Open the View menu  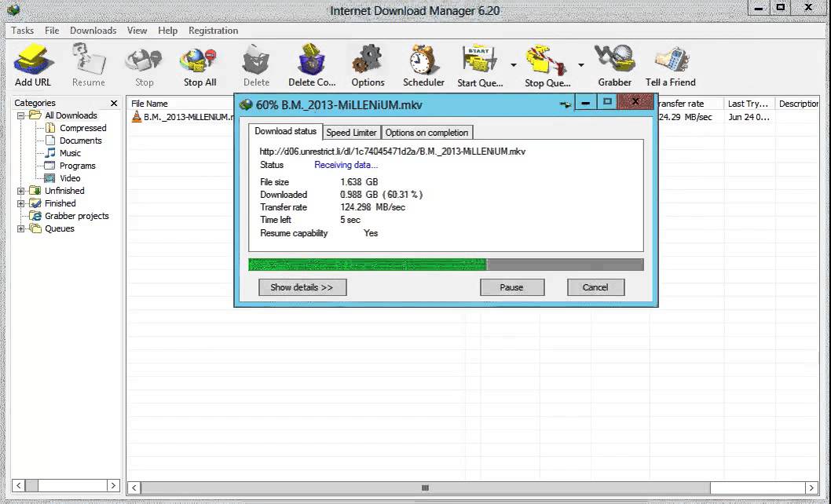click(x=137, y=31)
